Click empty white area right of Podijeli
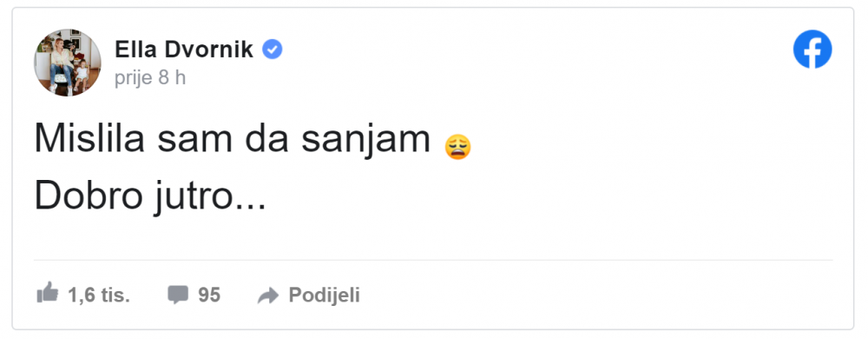 point(598,296)
